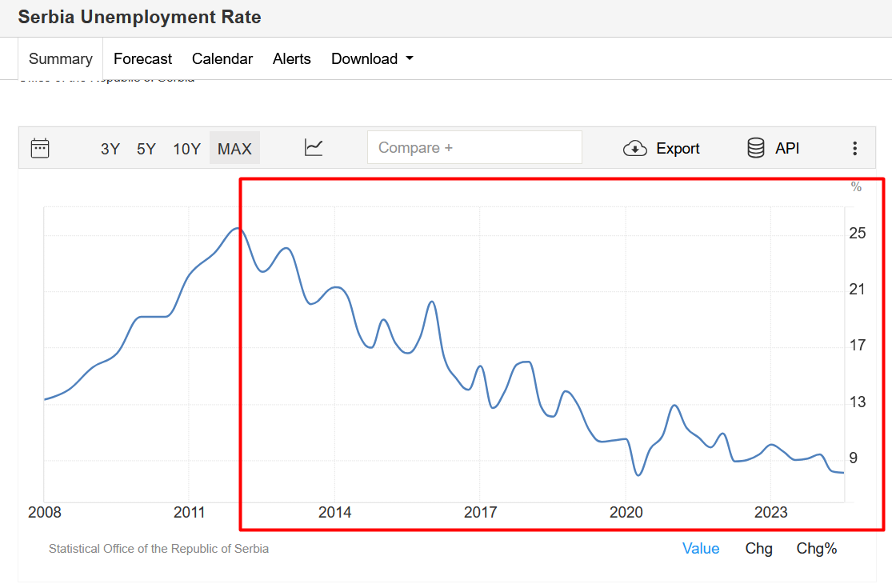Click the Export label text

coord(678,148)
